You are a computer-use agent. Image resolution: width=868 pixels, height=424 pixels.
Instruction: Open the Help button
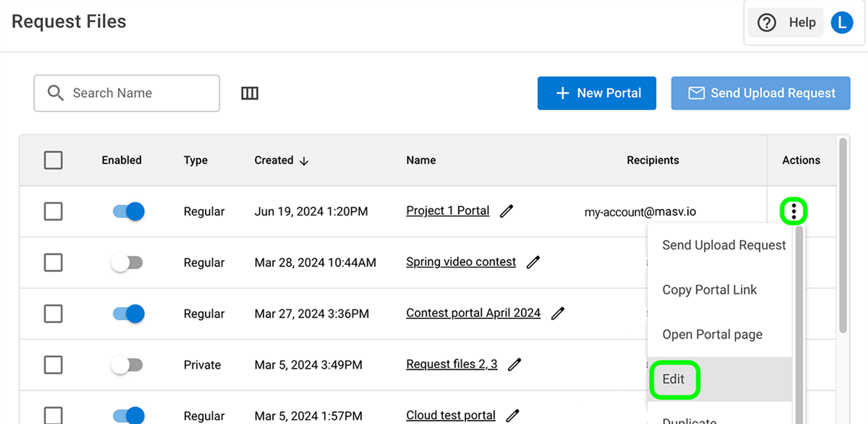(x=786, y=23)
